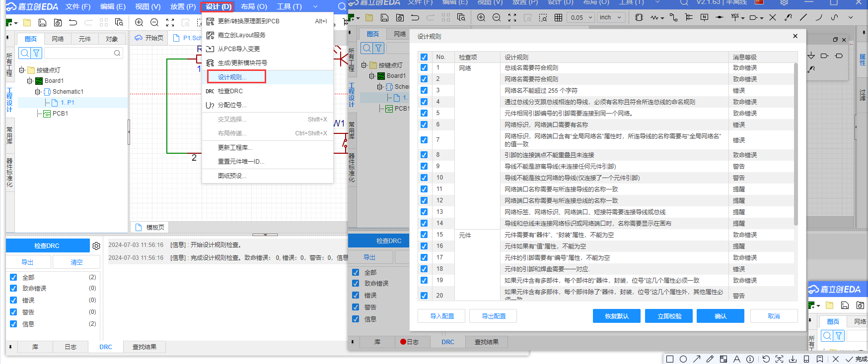The width and height of the screenshot is (868, 364).
Task: Open the 0.05 grid size dropdown
Action: tap(581, 17)
